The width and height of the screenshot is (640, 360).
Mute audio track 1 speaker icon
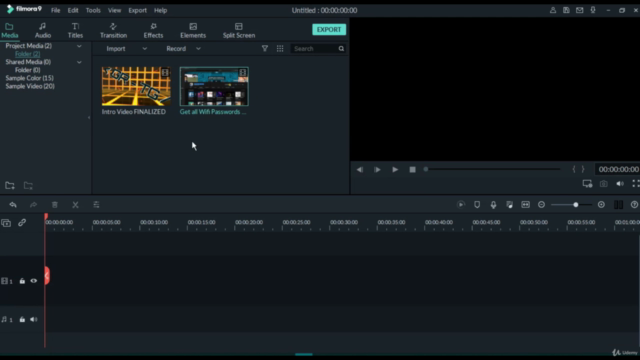pos(34,319)
